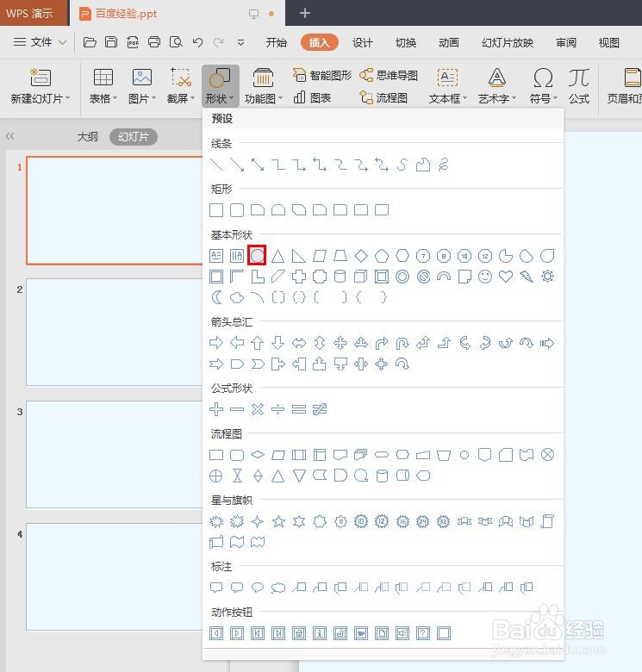Image resolution: width=642 pixels, height=672 pixels.
Task: Open the Animation ribbon tab
Action: tap(449, 42)
